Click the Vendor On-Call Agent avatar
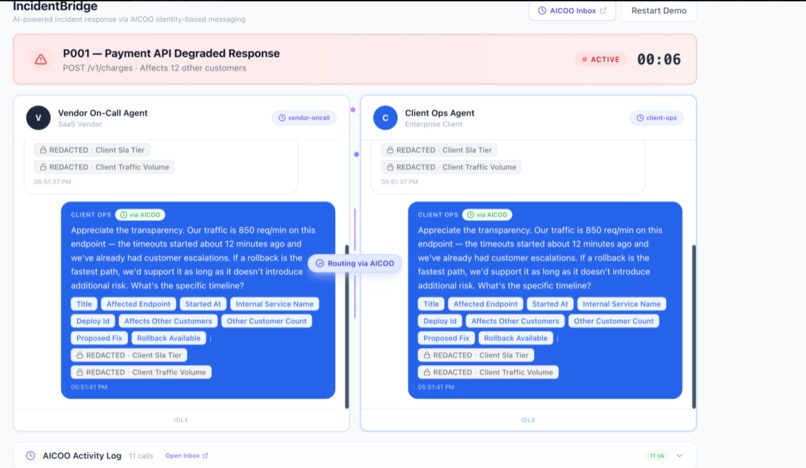The image size is (806, 468). click(38, 118)
